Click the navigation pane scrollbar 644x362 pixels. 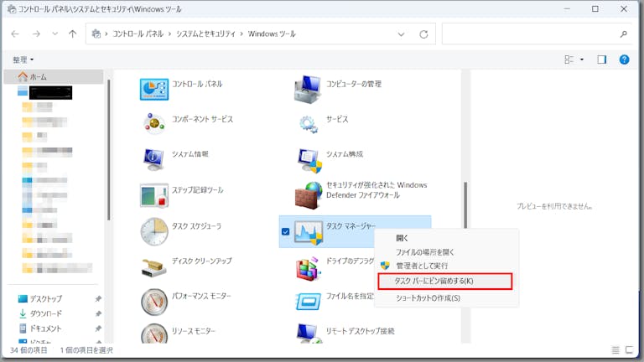pyautogui.click(x=109, y=150)
